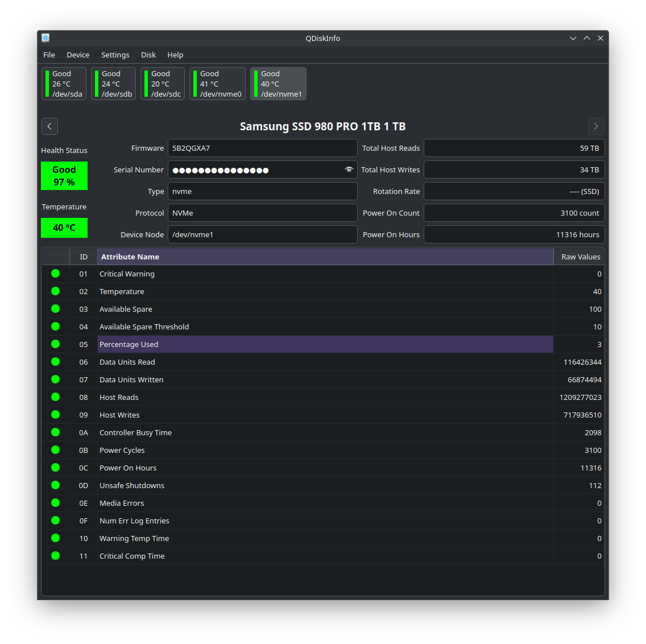Navigate to previous device with left arrow
This screenshot has width=646, height=644.
click(49, 126)
